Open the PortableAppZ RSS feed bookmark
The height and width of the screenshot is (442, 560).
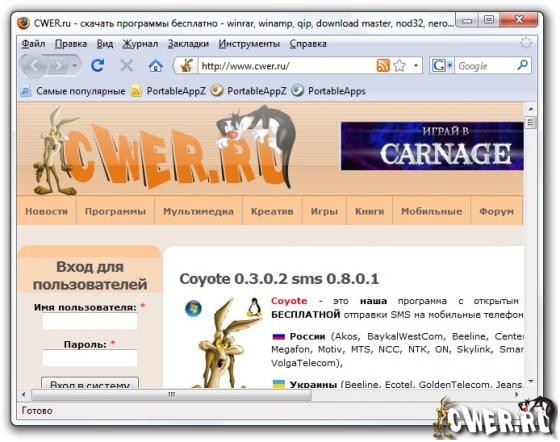click(x=168, y=91)
